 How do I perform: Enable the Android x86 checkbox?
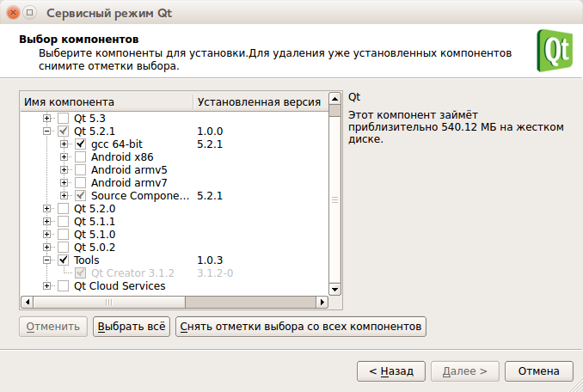click(80, 156)
